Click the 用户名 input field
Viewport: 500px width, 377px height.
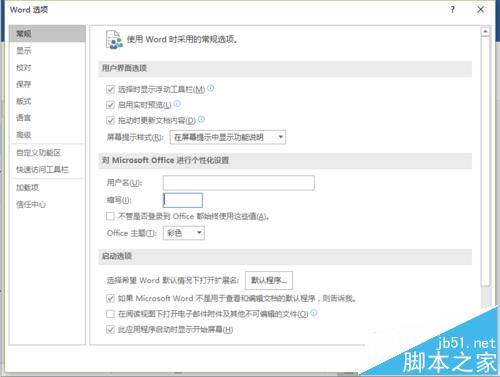(239, 183)
